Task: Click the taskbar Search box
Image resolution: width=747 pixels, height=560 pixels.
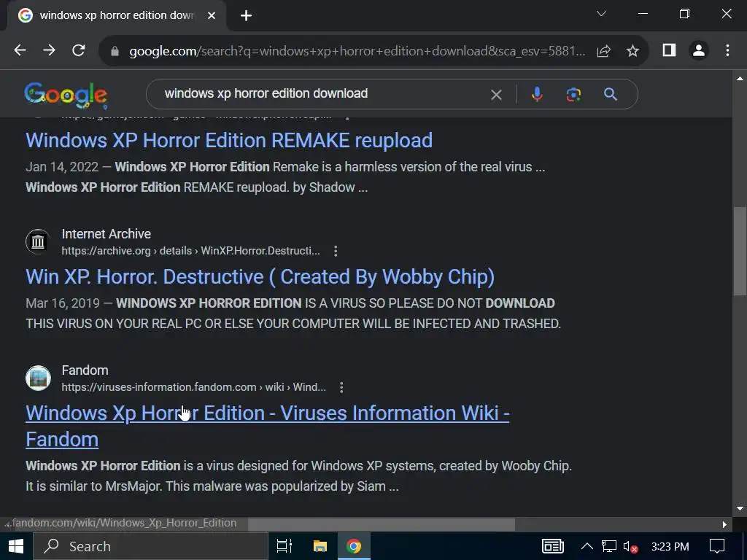Action: 150,546
